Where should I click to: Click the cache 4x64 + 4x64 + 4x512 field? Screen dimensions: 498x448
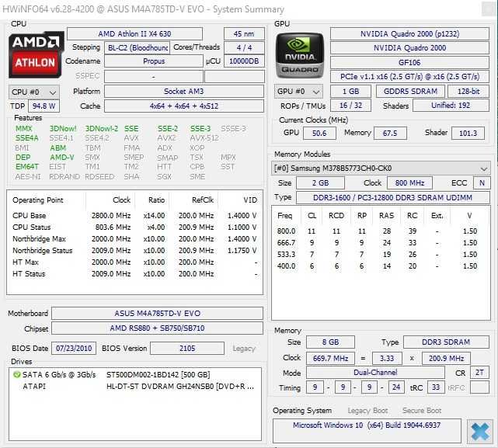184,106
